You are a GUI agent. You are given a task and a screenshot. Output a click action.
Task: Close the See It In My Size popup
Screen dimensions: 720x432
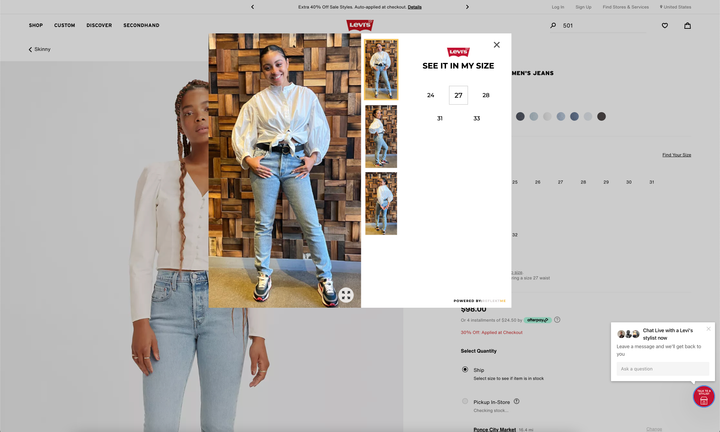tap(496, 45)
